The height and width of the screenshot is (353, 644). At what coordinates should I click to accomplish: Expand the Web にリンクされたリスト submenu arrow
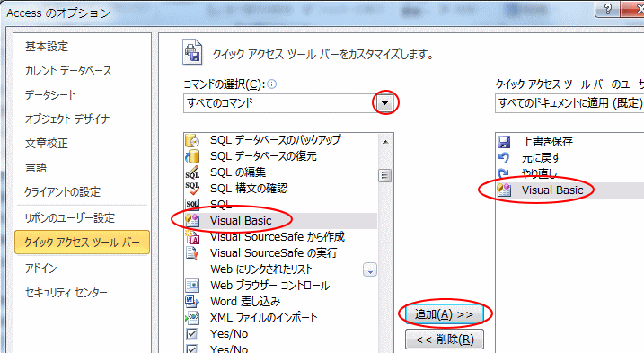[x=370, y=269]
